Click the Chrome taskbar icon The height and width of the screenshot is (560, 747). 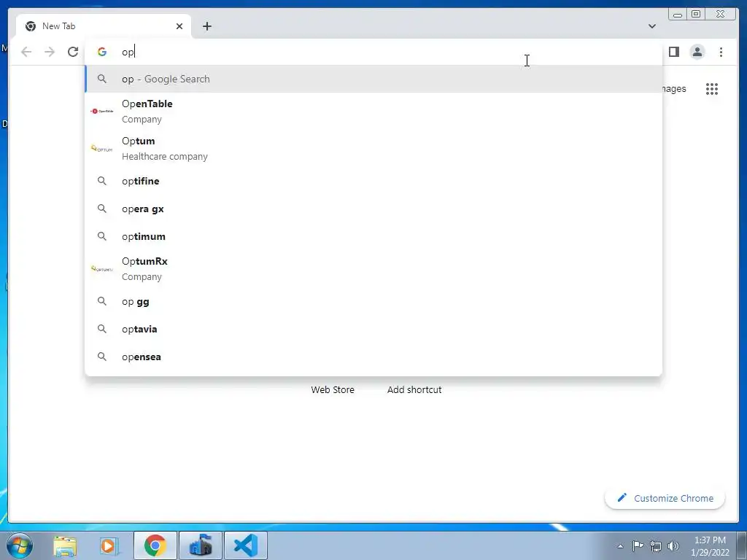coord(155,545)
